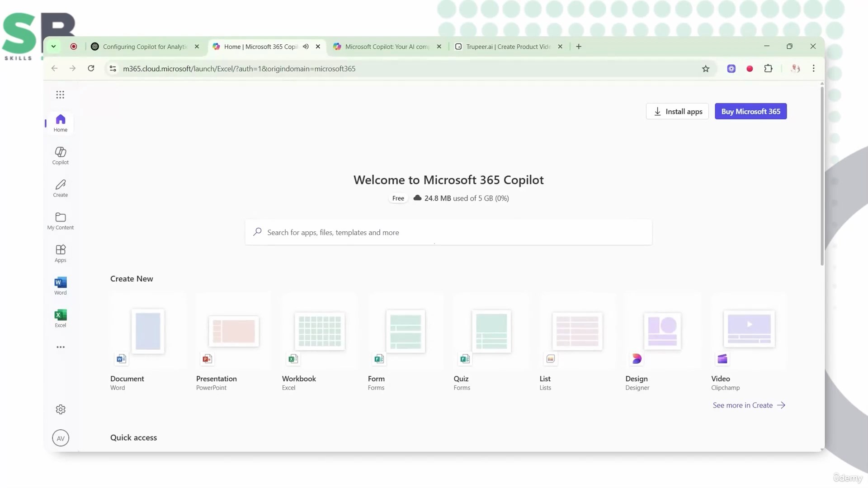The width and height of the screenshot is (868, 488).
Task: Open Copilot from the left sidebar
Action: coord(60,155)
